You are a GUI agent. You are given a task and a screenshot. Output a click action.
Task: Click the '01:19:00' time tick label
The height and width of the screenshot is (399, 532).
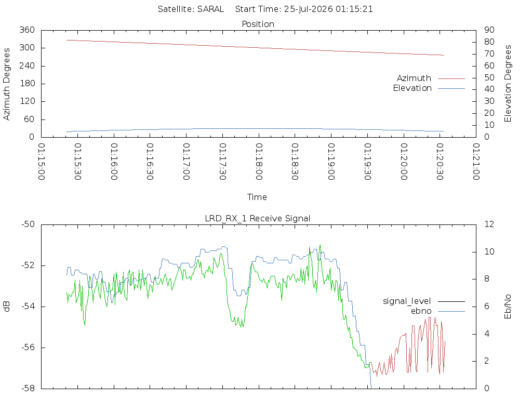point(331,162)
